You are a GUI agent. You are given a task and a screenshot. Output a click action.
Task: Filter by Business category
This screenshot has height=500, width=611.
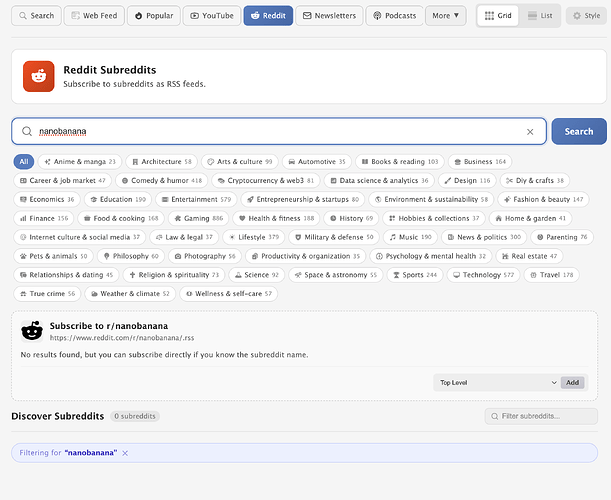coord(480,161)
